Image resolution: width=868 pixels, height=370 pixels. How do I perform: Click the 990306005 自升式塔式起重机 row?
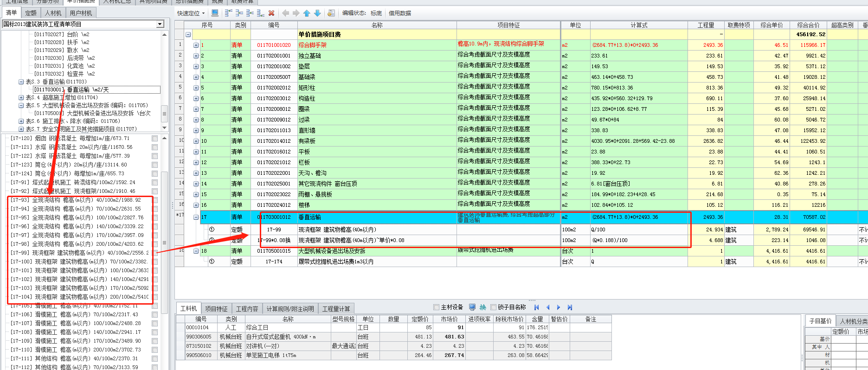tap(393, 337)
